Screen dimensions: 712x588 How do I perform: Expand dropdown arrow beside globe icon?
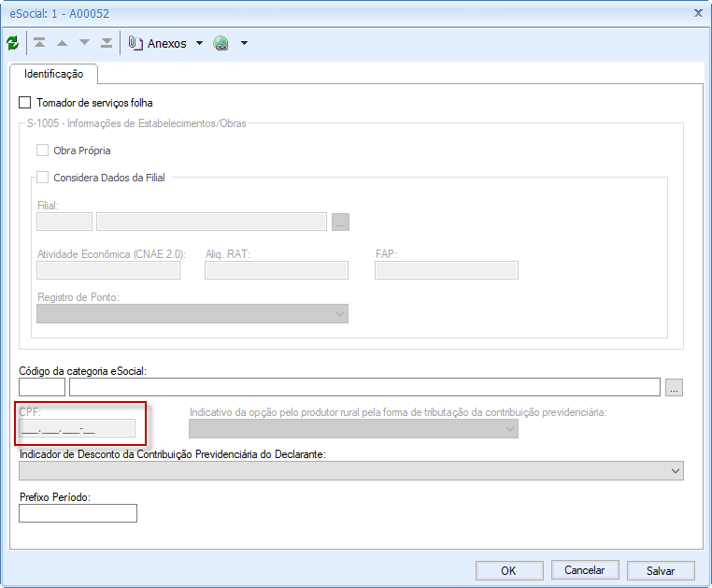click(244, 43)
